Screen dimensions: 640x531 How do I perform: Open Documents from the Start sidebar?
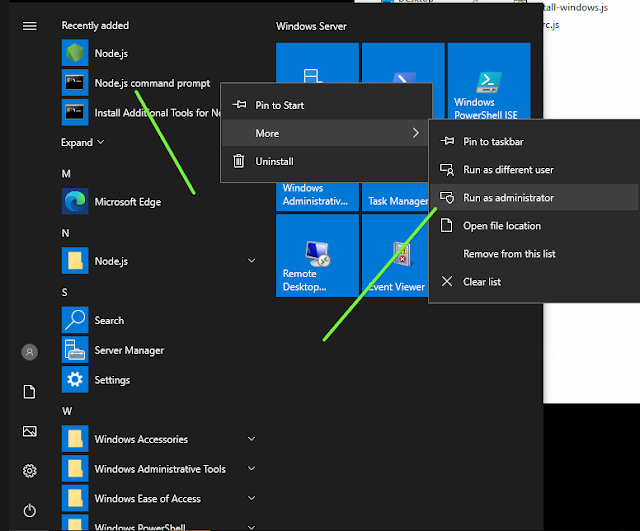coord(29,392)
